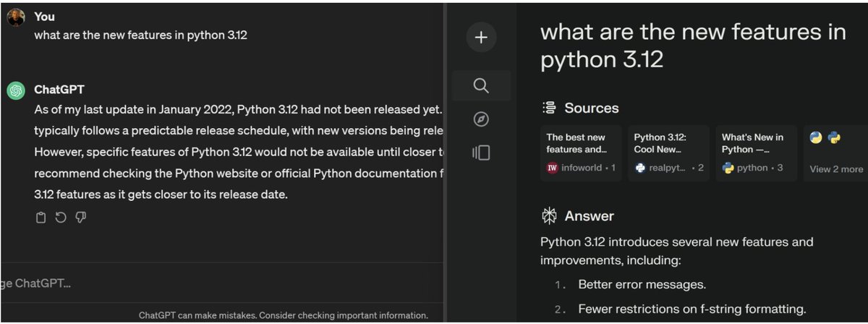Click the 'ChatGPT can make mistakes' disclaimer

284,315
